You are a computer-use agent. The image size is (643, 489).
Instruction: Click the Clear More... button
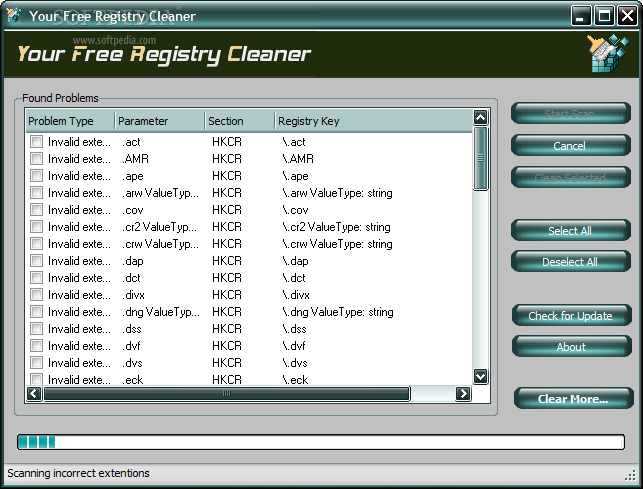(573, 399)
